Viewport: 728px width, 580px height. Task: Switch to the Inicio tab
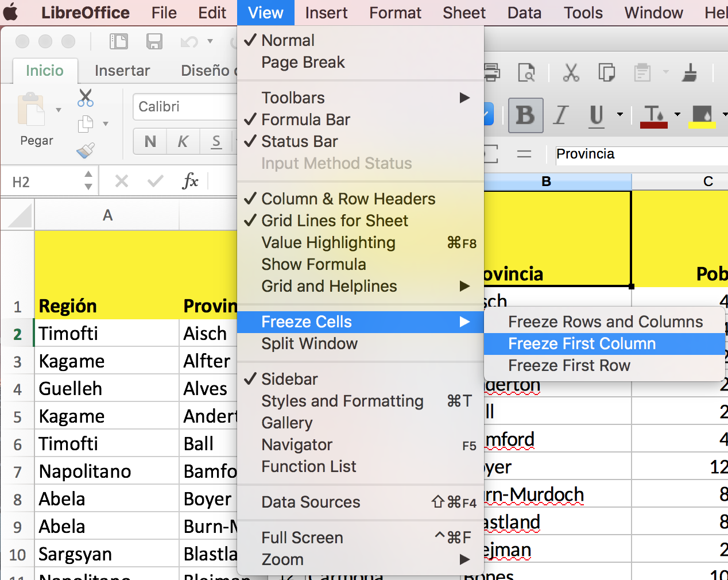coord(45,71)
